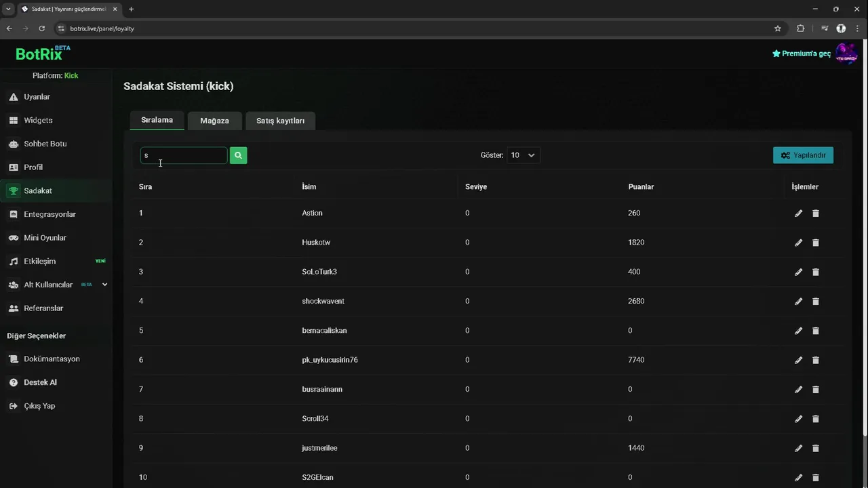
Task: Open Mini Oyunlar sidebar item
Action: click(56, 238)
